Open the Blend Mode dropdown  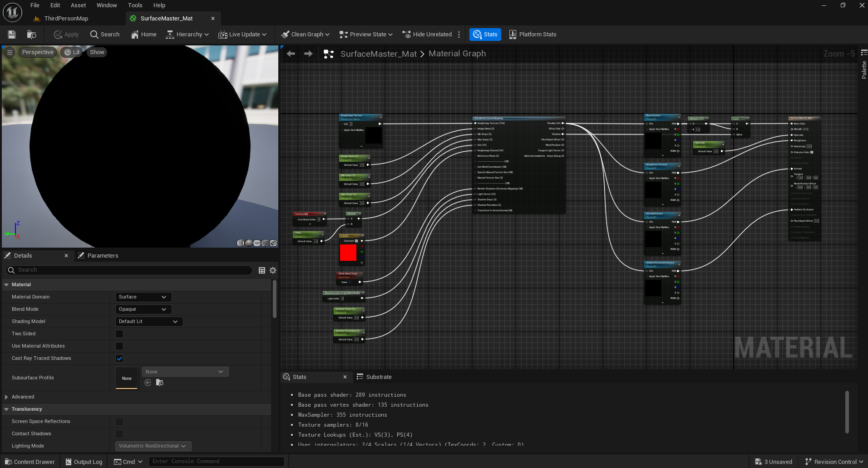(143, 309)
